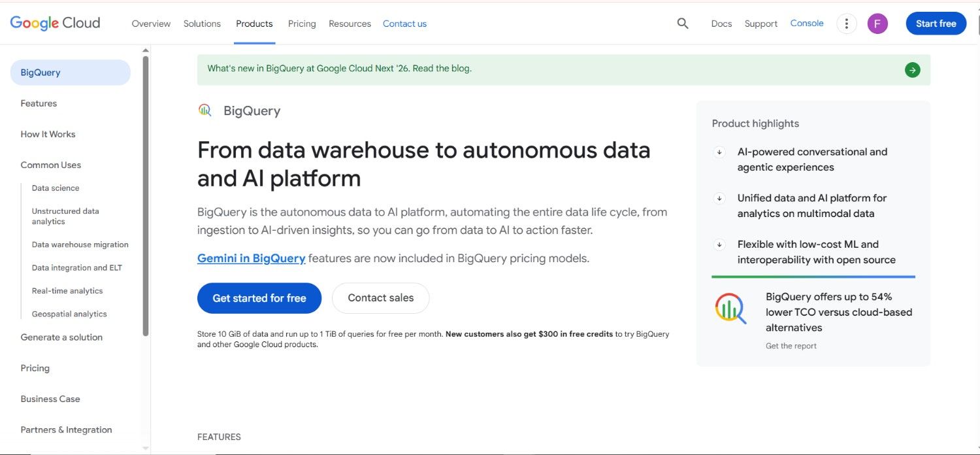Click the Contact sales button
Viewport: 980px width, 455px height.
pyautogui.click(x=381, y=298)
